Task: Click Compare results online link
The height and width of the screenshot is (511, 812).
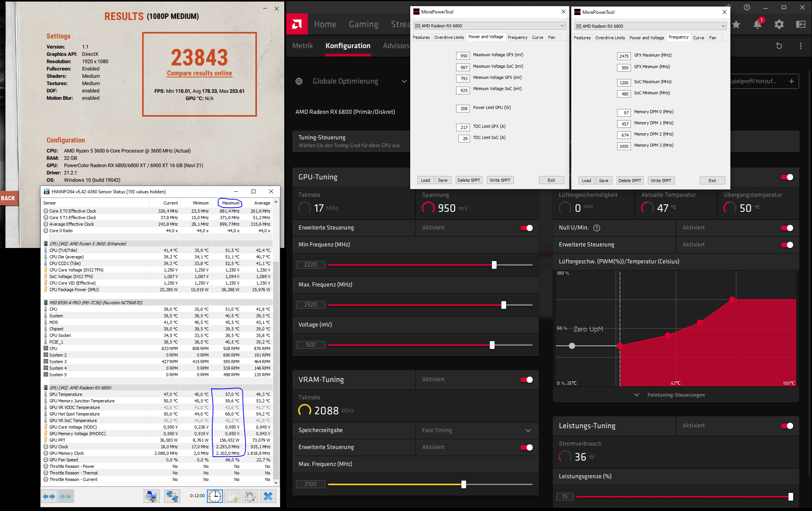Action: [200, 73]
